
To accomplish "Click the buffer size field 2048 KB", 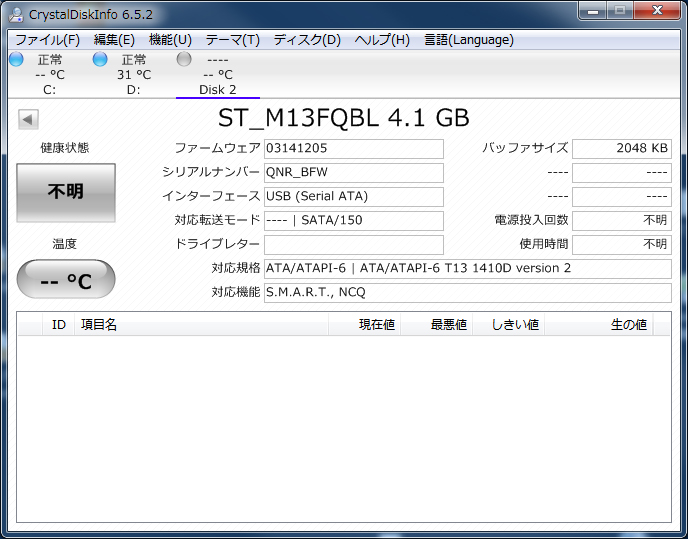I will (622, 148).
